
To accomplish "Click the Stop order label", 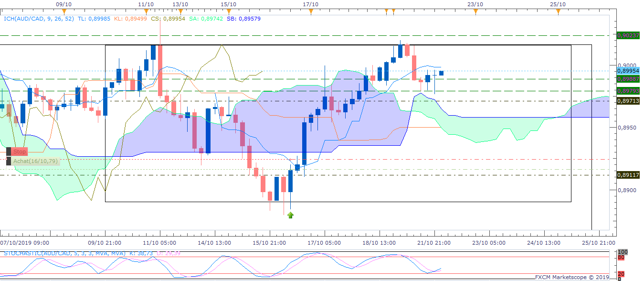I will click(19, 151).
